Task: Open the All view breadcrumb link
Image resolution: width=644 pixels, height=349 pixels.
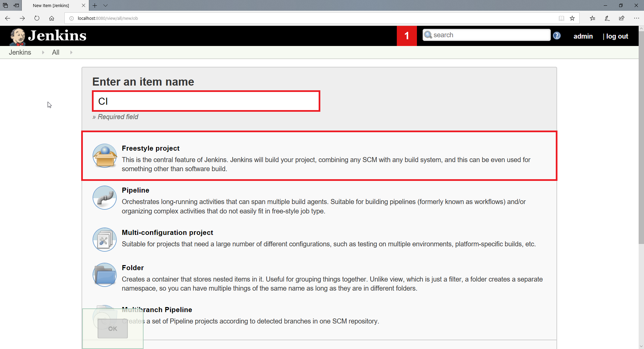Action: 56,52
